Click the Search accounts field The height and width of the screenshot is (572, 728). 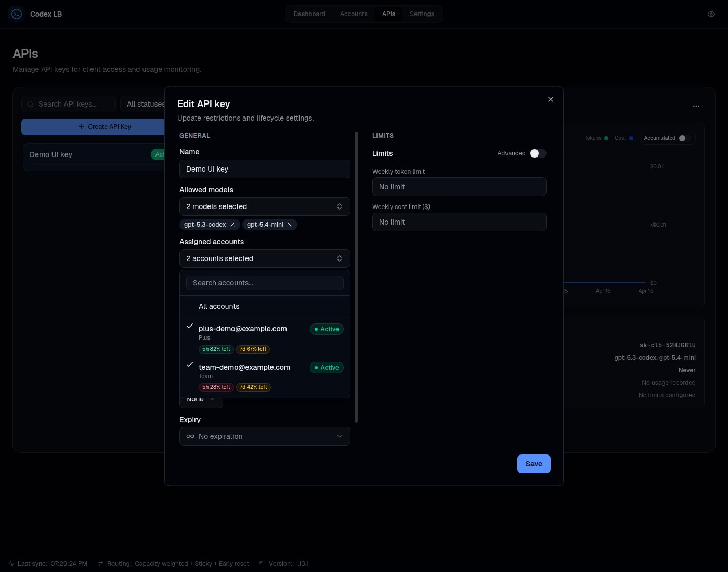pos(265,283)
